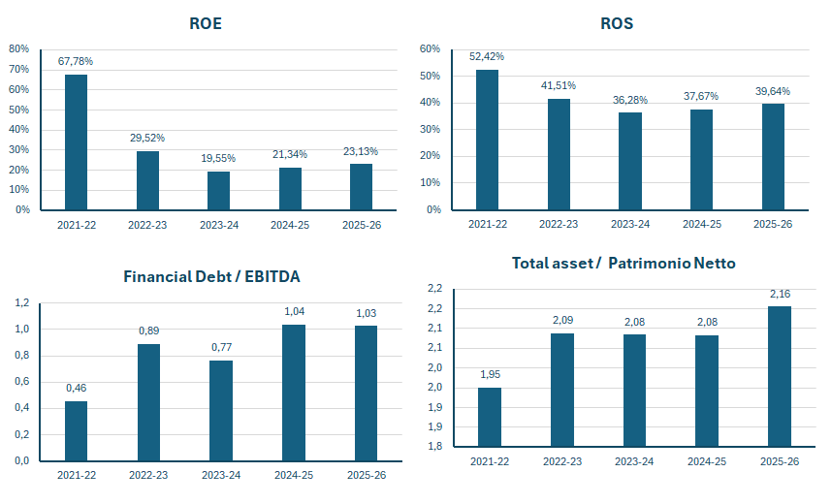Click the 60% axis label in the ROS chart

pos(430,48)
